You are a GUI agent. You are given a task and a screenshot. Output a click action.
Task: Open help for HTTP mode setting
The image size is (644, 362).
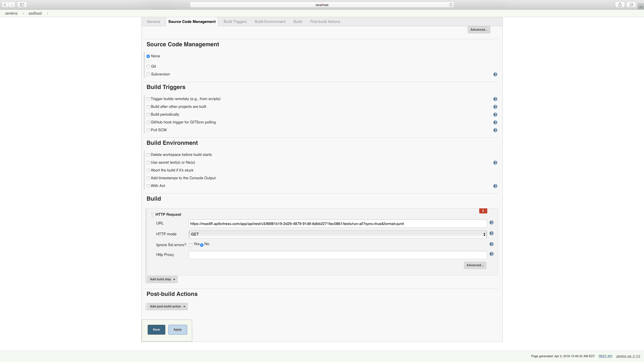pos(492,233)
